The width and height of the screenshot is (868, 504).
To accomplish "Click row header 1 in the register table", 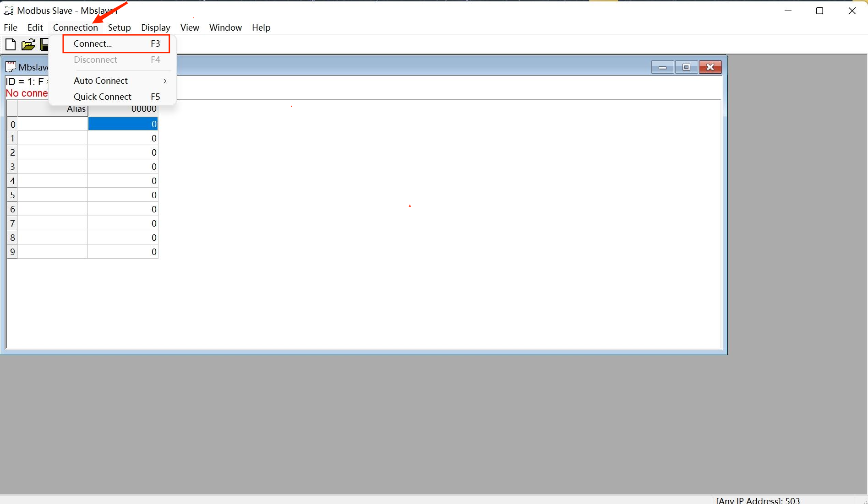I will pos(12,138).
